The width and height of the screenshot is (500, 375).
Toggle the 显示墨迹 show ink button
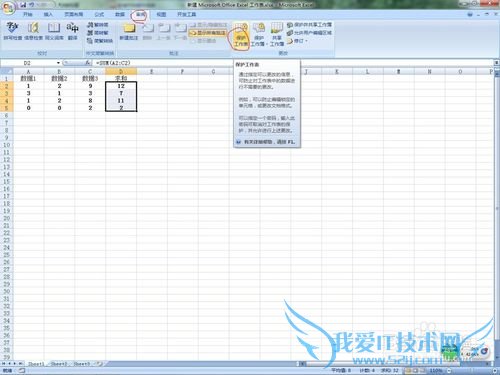click(204, 41)
